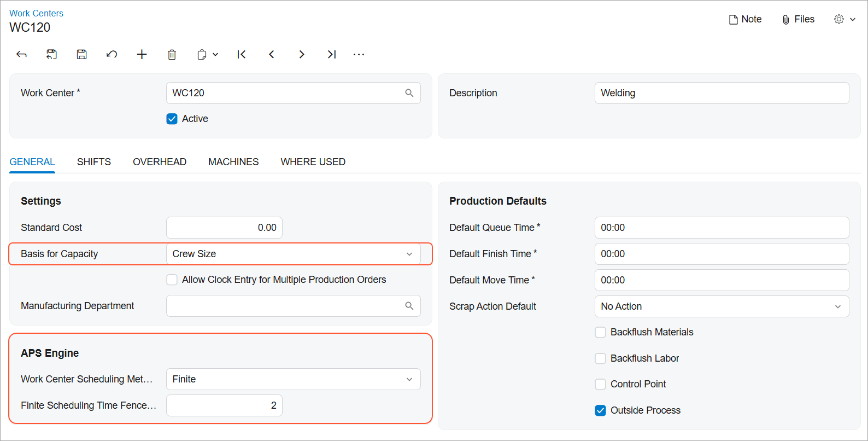Open the Work Center Scheduling Method dropdown
The width and height of the screenshot is (868, 441).
(294, 379)
